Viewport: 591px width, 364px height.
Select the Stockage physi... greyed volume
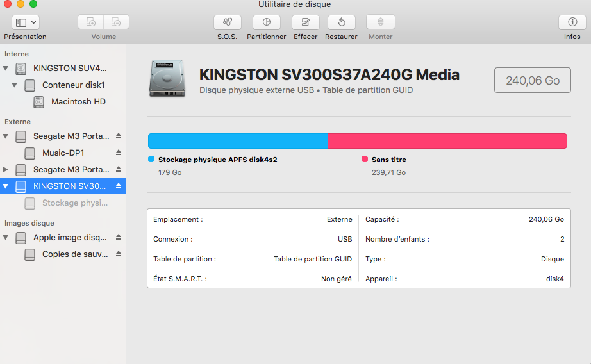click(x=74, y=203)
